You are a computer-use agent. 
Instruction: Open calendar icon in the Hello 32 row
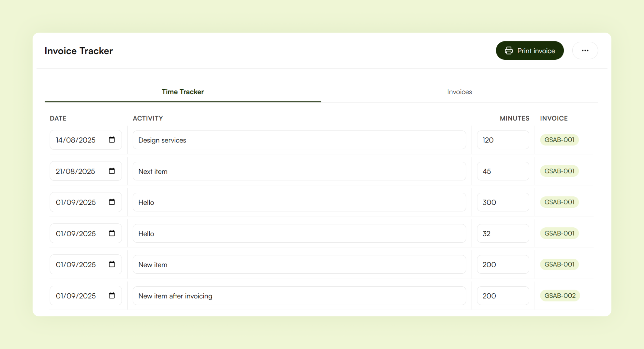[112, 233]
